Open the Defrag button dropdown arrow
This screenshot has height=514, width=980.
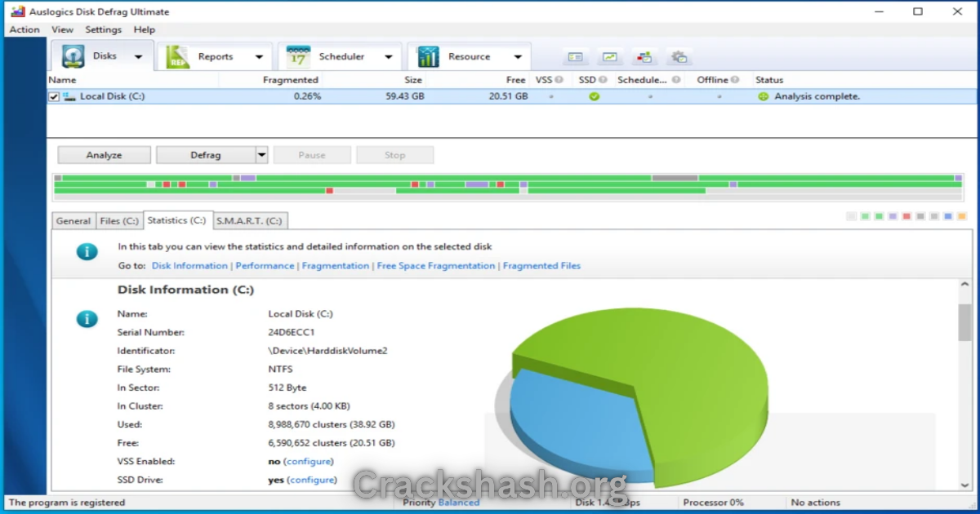(x=261, y=155)
